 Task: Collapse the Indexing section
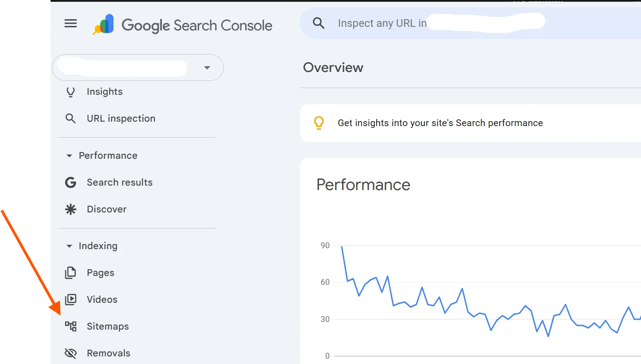[69, 246]
